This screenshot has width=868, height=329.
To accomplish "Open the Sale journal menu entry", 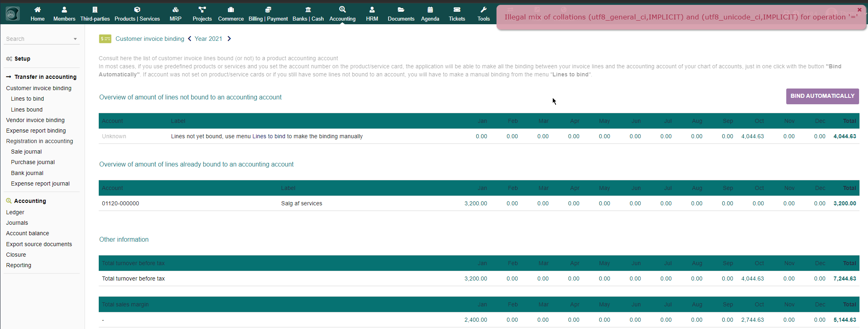I will [26, 152].
